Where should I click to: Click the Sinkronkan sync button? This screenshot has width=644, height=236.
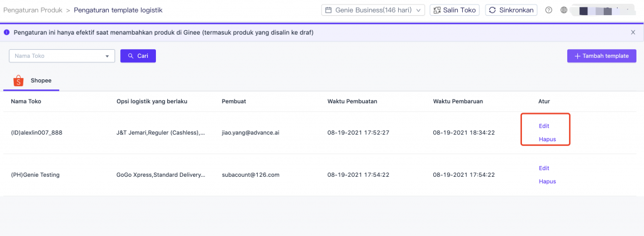tap(511, 10)
